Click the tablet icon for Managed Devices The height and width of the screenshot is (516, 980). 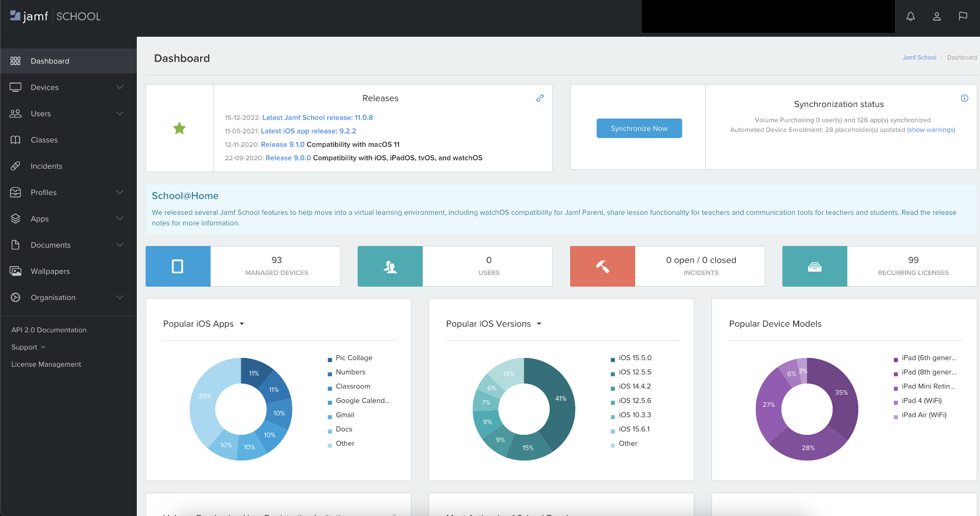178,267
